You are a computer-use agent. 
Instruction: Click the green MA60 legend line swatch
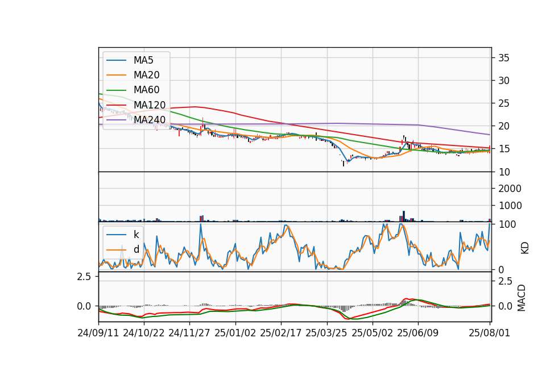116,90
